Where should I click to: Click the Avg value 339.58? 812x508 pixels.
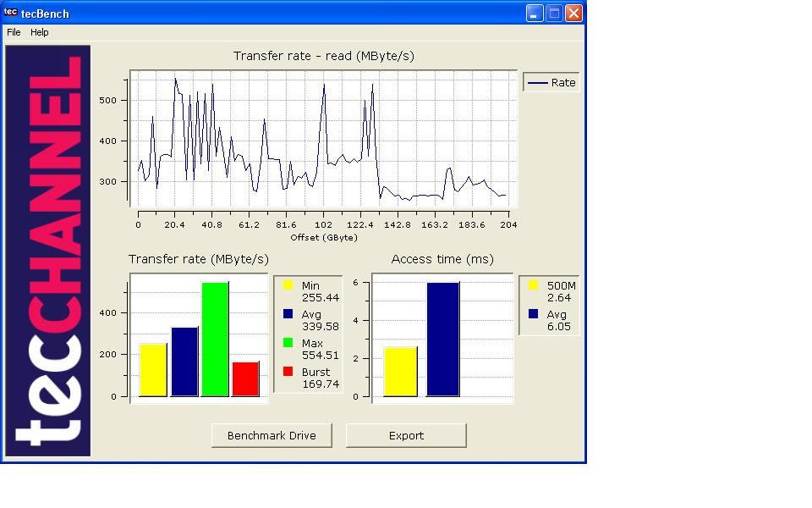pyautogui.click(x=321, y=327)
